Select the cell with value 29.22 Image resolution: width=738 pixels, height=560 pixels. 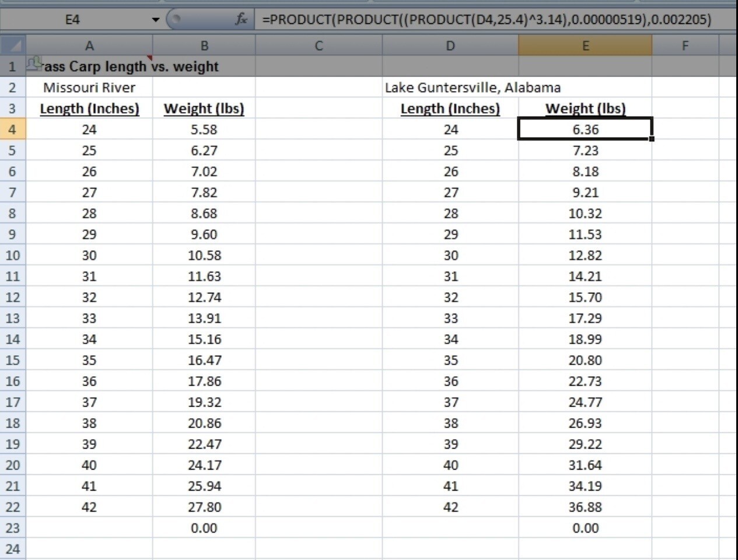pyautogui.click(x=585, y=444)
